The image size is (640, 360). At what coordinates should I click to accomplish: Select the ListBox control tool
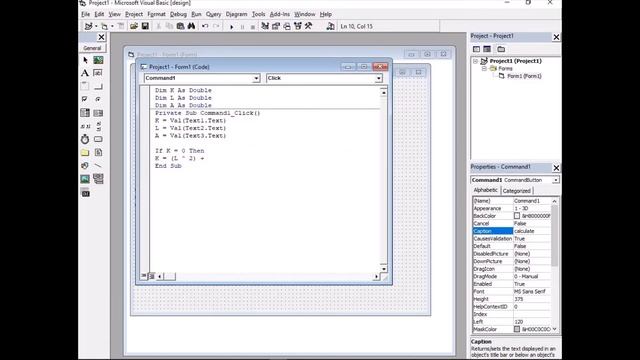click(x=98, y=113)
